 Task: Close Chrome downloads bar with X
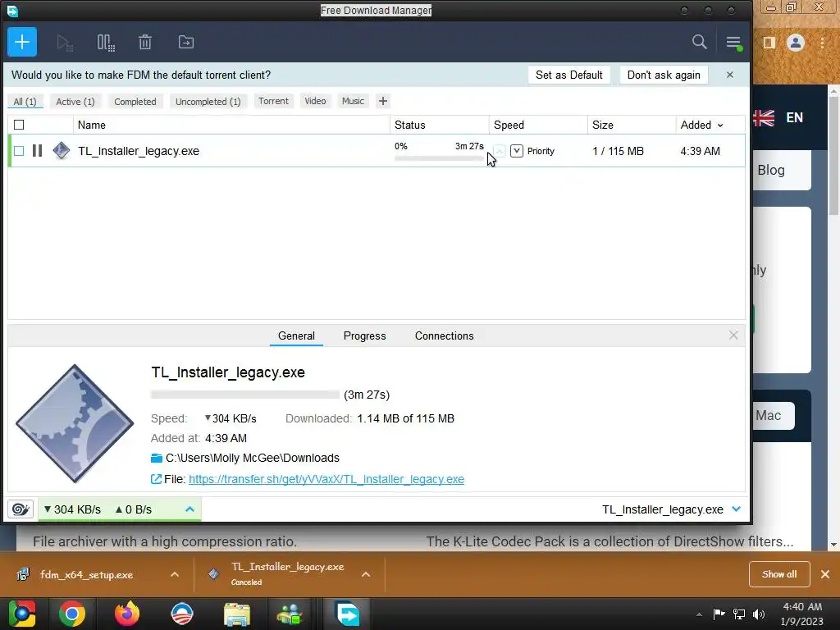(x=825, y=574)
